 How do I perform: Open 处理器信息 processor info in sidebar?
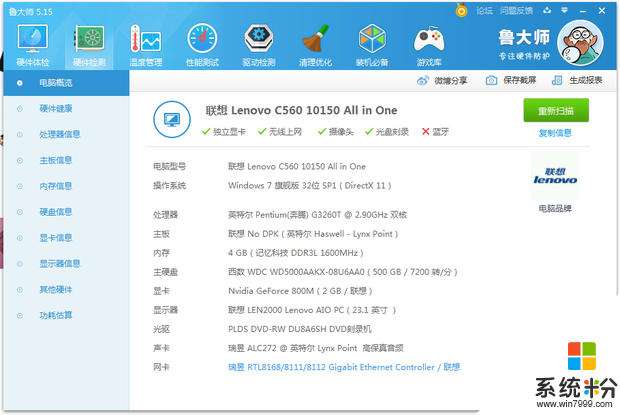[60, 134]
